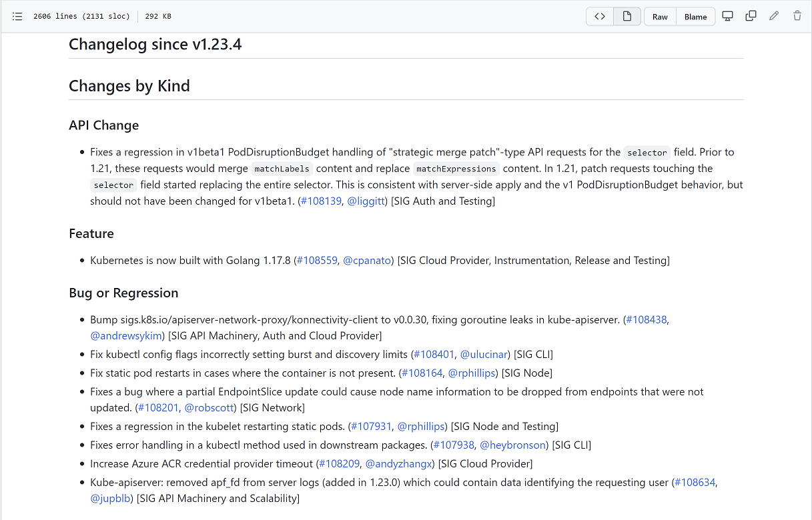
Task: Open the table of contents outline icon
Action: coord(17,16)
